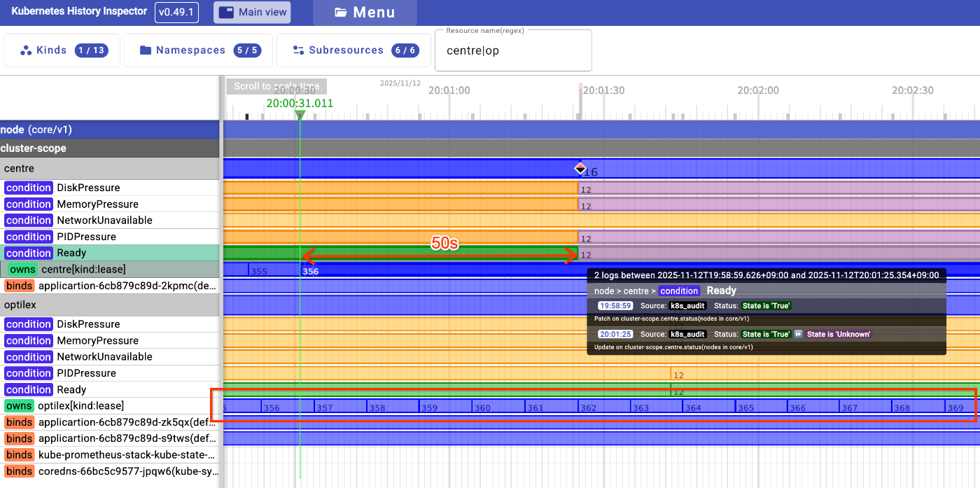
Task: Select optilex DiskPressure condition row
Action: point(111,324)
